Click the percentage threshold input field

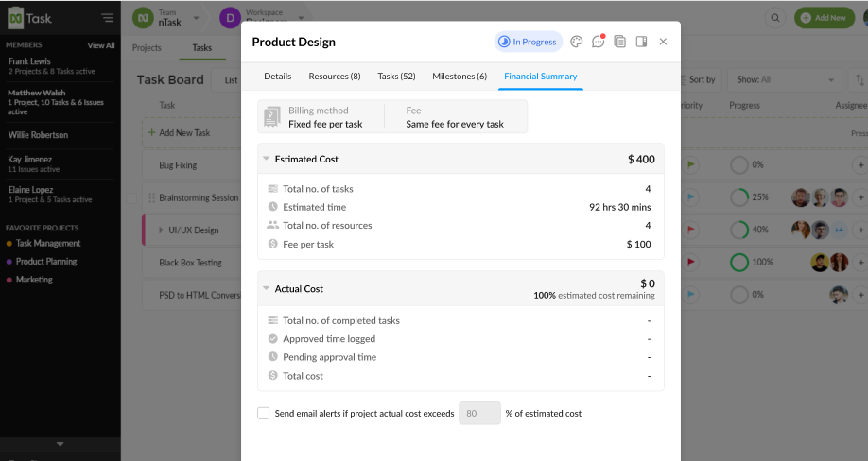point(478,413)
